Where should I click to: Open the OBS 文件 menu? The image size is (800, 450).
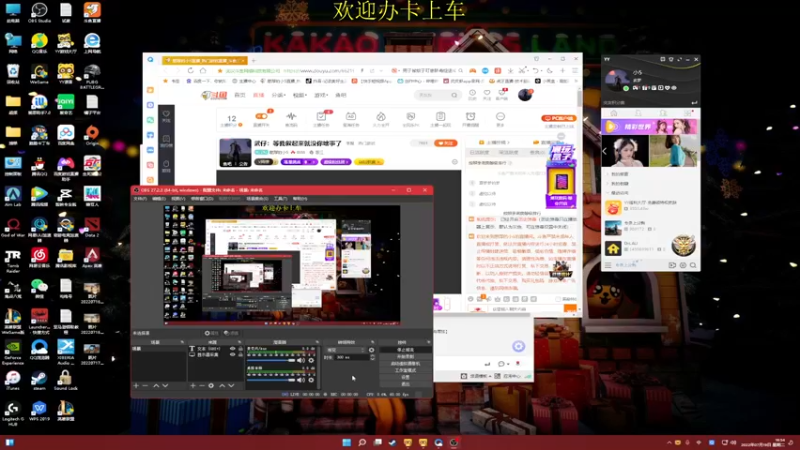pyautogui.click(x=140, y=198)
